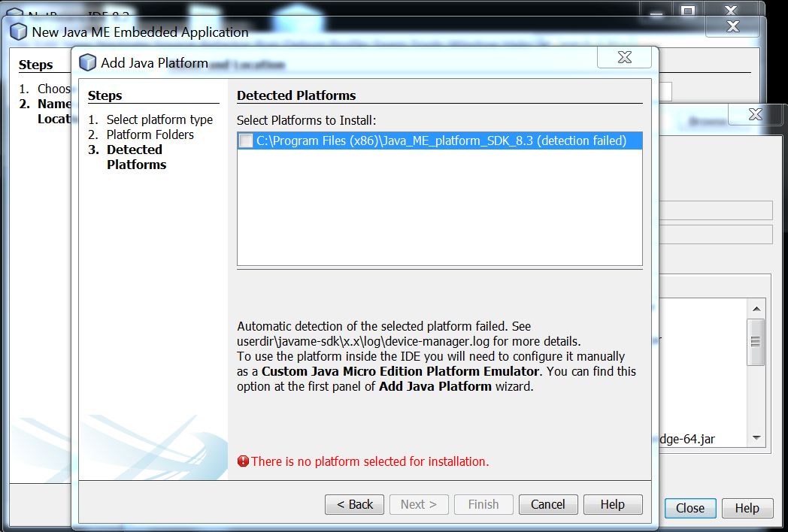The image size is (788, 532).
Task: Click the scrollbar thumb in the background list
Action: pyautogui.click(x=756, y=342)
